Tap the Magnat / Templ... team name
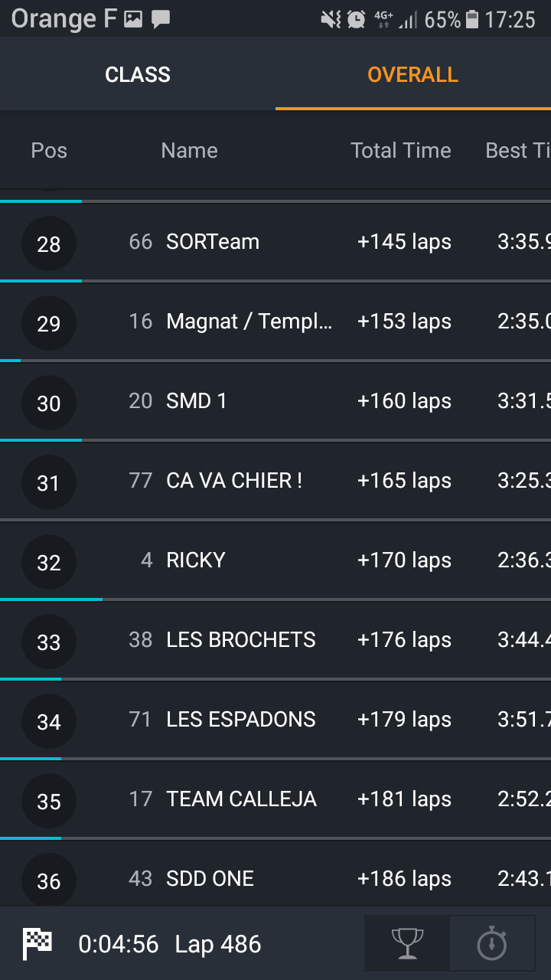The image size is (551, 980). [x=249, y=322]
